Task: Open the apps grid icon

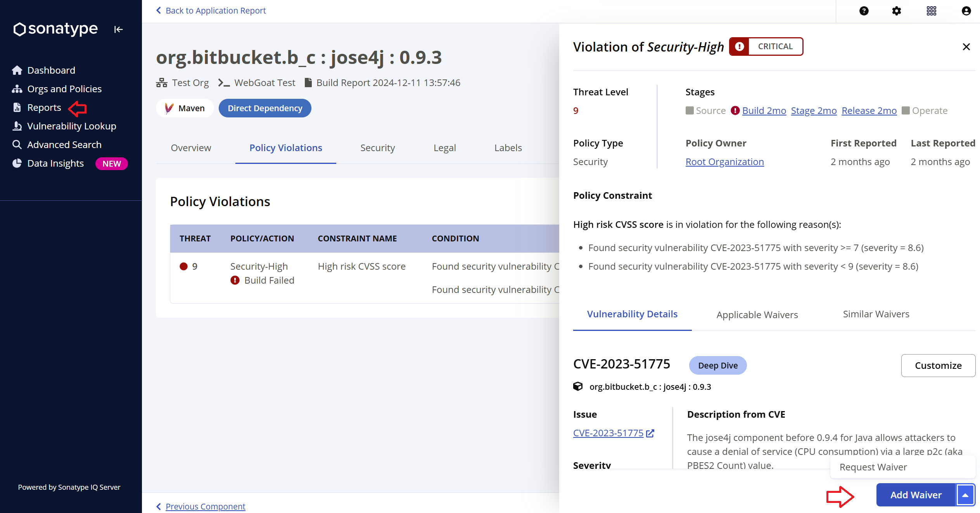Action: click(931, 11)
